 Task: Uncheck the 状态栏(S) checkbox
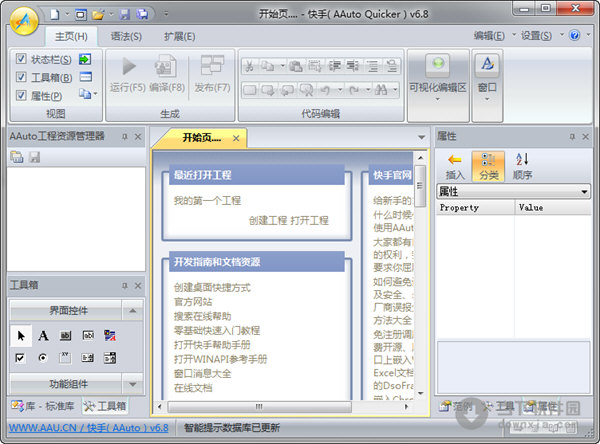(21, 59)
